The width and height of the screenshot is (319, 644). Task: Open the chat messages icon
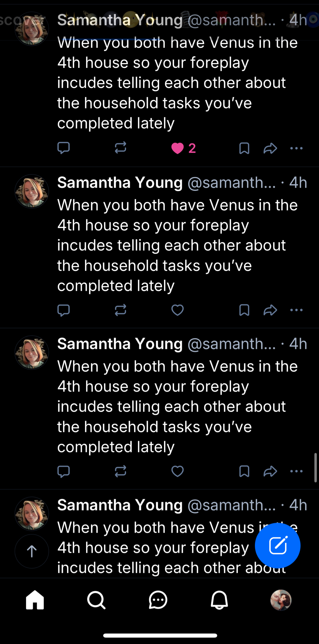tap(158, 600)
